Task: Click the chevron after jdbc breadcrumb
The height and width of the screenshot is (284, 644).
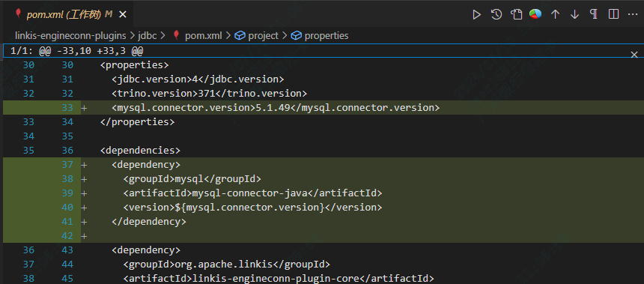Action: tap(162, 36)
